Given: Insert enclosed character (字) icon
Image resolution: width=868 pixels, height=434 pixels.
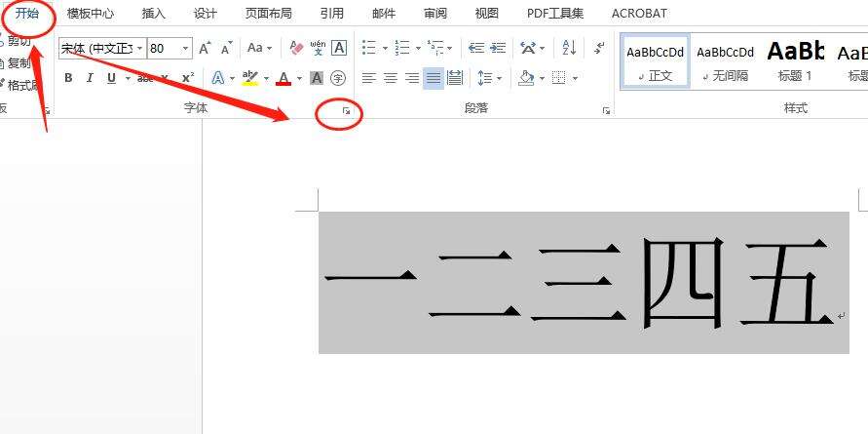Looking at the screenshot, I should tap(338, 78).
